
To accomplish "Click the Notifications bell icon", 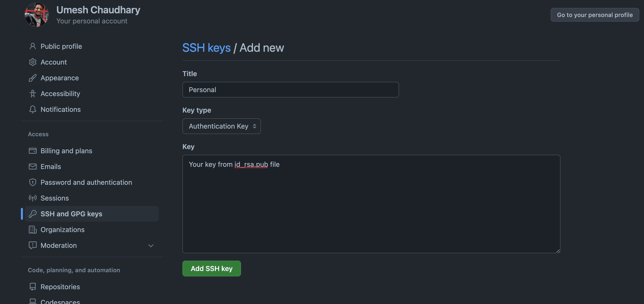I will point(33,109).
